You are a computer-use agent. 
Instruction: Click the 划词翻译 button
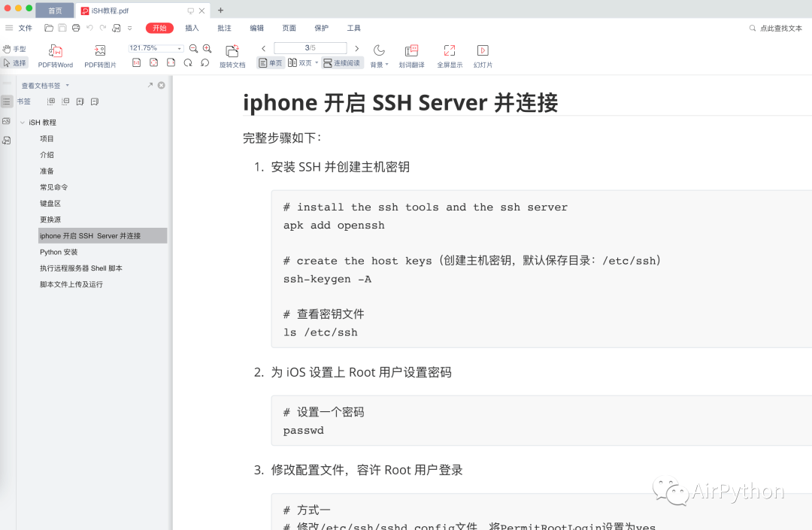point(412,56)
